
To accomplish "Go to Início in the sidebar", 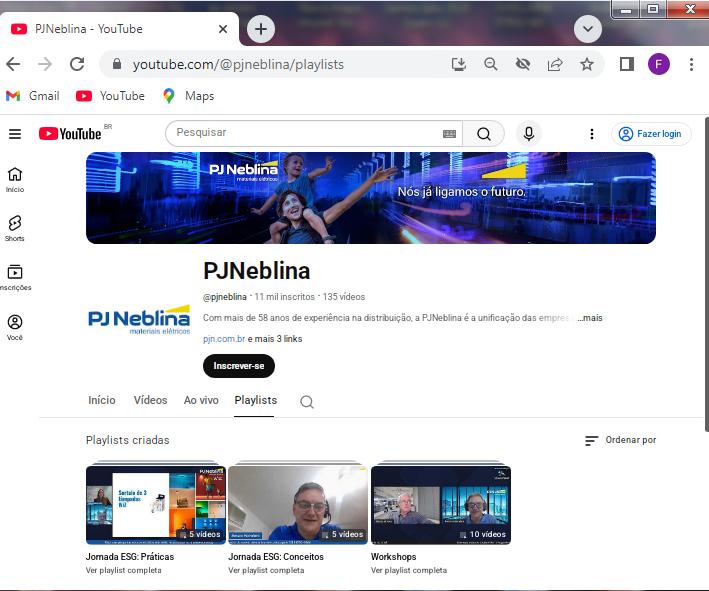I will 15,179.
